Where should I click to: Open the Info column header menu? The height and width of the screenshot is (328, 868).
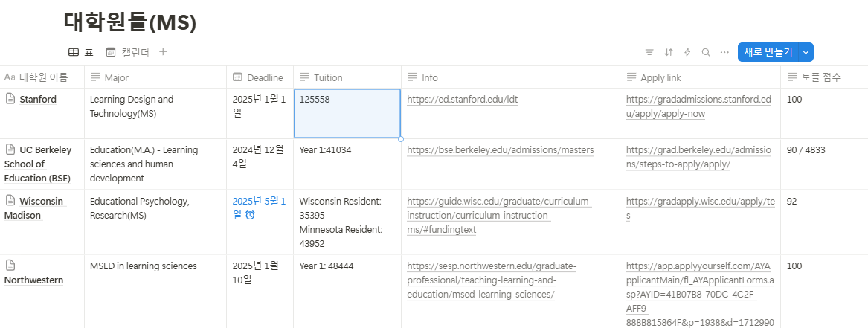510,77
